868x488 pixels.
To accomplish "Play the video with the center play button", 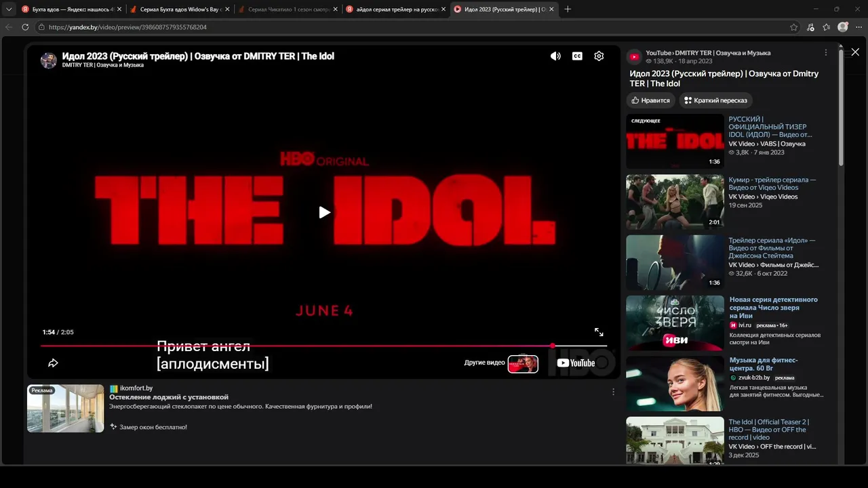I will (324, 212).
